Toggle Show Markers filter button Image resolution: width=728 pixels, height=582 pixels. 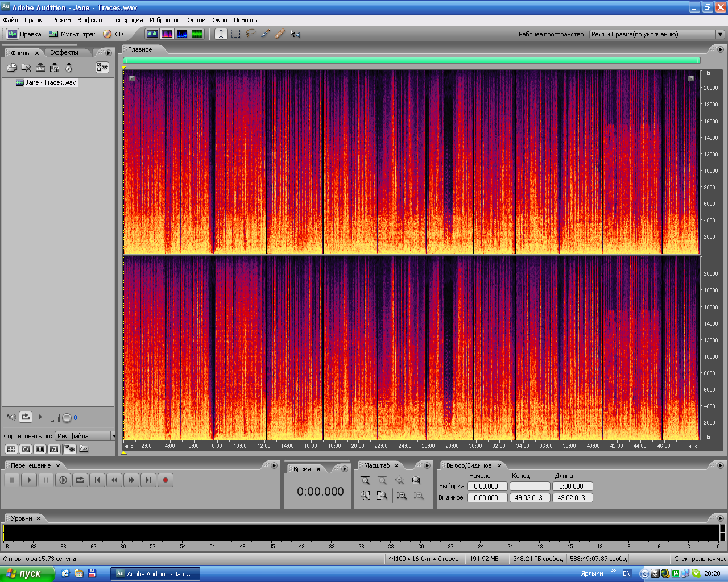(x=69, y=449)
